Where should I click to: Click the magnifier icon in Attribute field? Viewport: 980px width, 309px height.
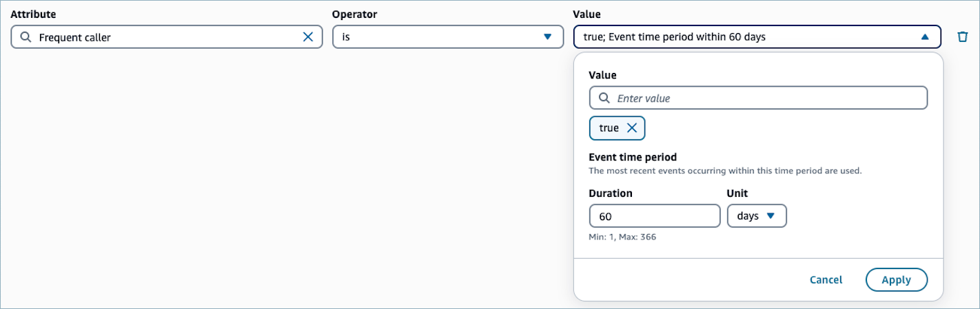click(x=26, y=37)
